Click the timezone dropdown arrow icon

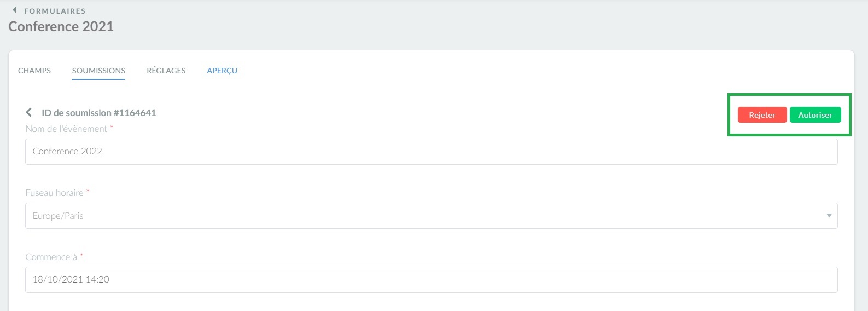829,216
